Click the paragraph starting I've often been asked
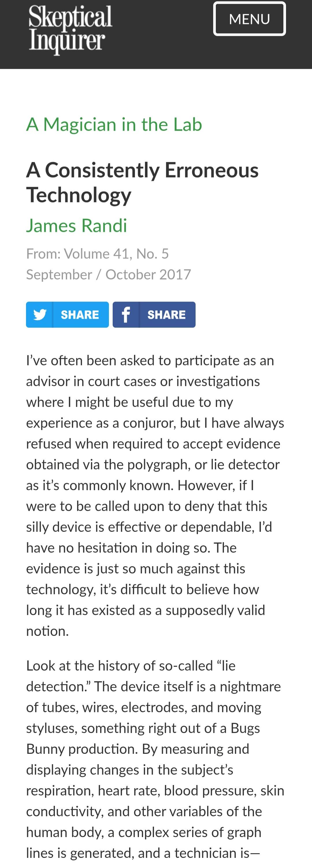Viewport: 312px width, 868px height. tap(155, 496)
